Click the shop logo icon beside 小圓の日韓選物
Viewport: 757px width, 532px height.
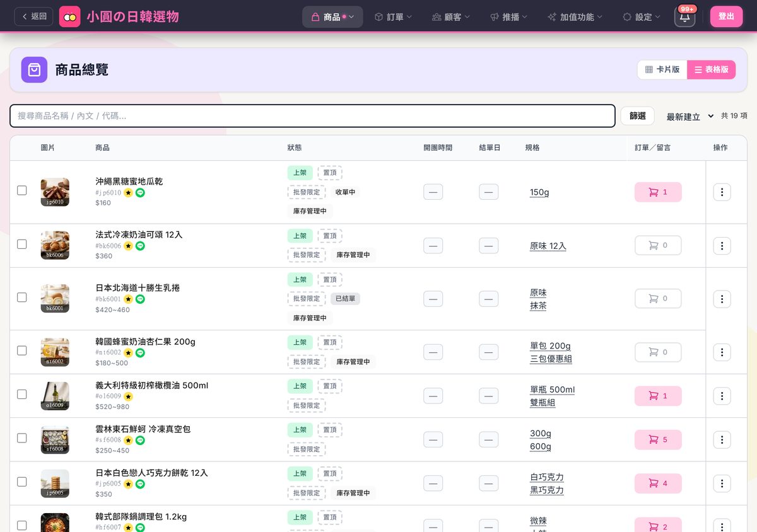(70, 16)
